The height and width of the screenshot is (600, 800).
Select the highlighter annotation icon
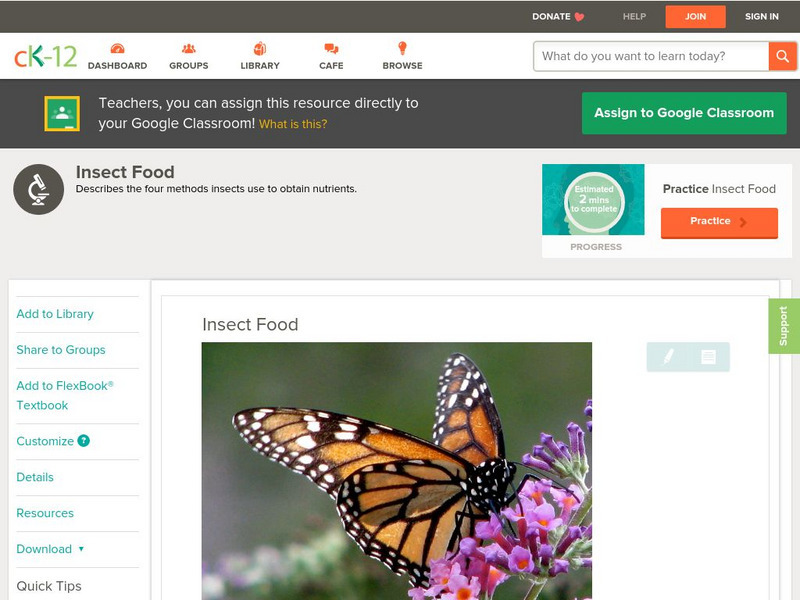pyautogui.click(x=666, y=356)
